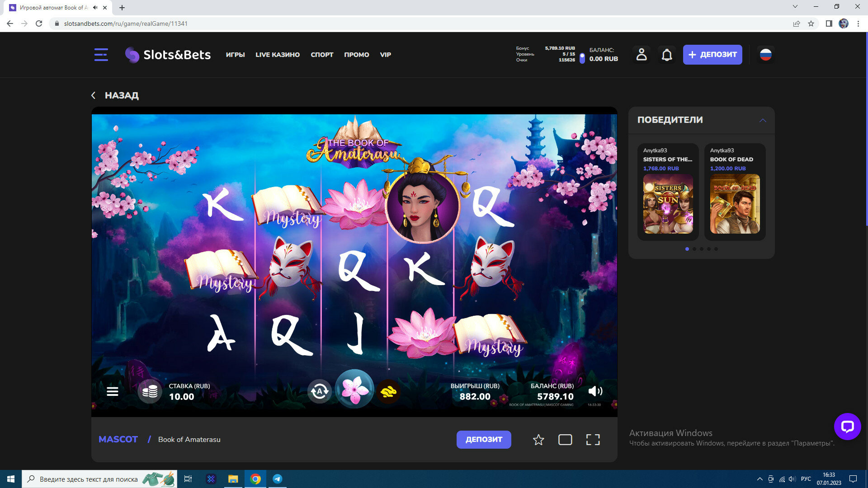
Task: Open the Russian flag language selector
Action: click(765, 55)
